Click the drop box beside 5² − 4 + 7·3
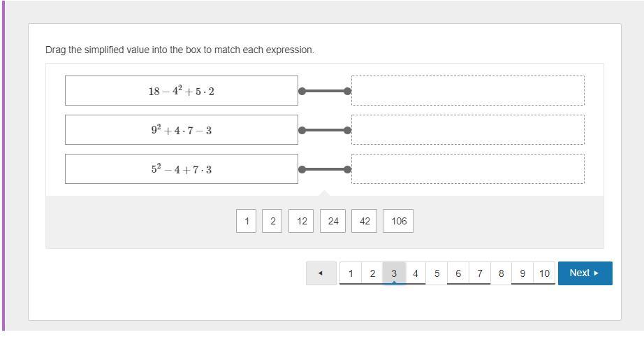 467,169
